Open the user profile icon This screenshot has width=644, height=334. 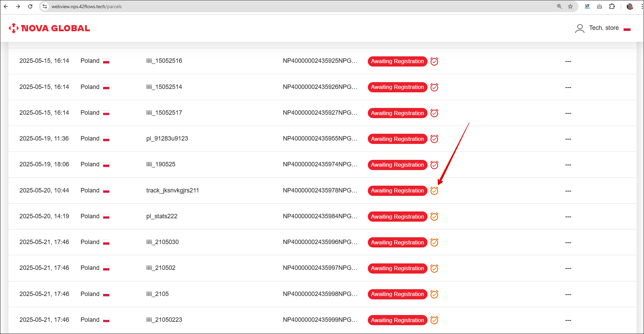coord(580,28)
